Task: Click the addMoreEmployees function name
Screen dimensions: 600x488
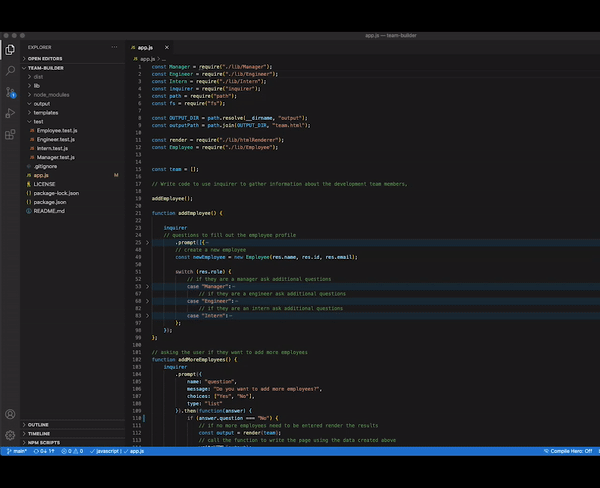Action: pyautogui.click(x=202, y=360)
